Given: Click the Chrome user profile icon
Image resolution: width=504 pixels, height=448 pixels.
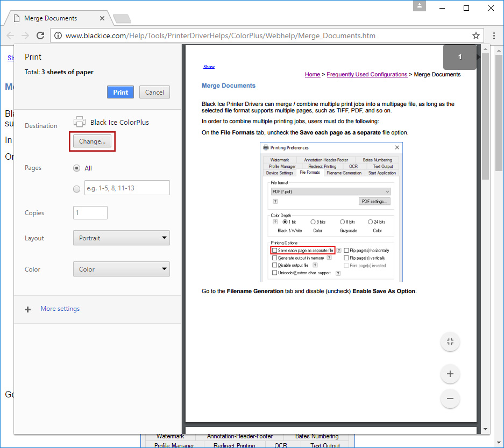Looking at the screenshot, I should tap(420, 6).
